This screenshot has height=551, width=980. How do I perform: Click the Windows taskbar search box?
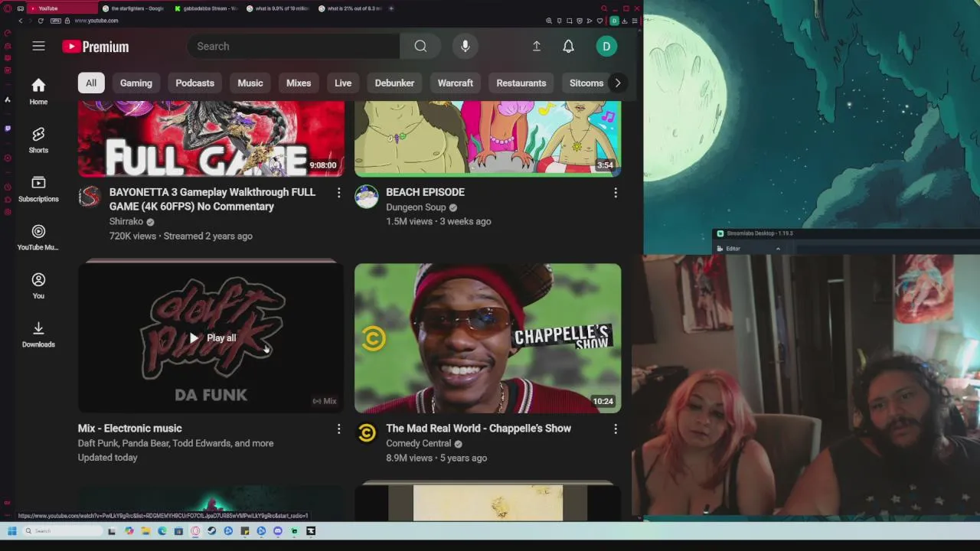click(x=64, y=530)
